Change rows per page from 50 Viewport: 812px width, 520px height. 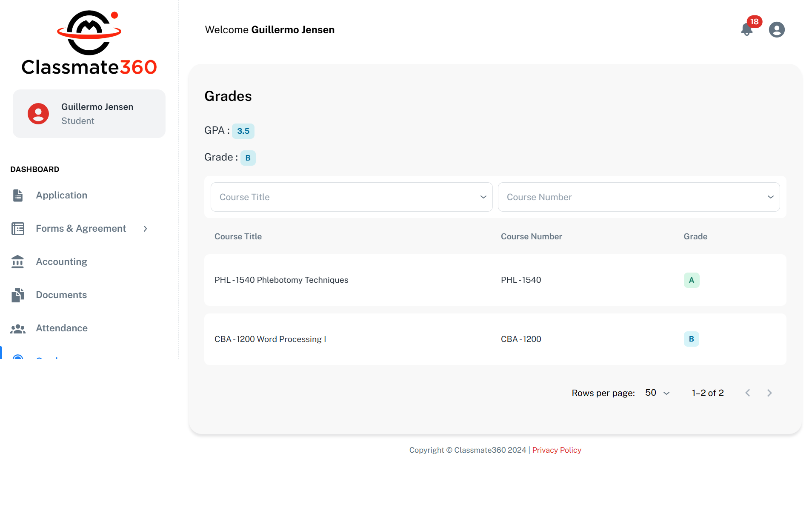click(657, 393)
